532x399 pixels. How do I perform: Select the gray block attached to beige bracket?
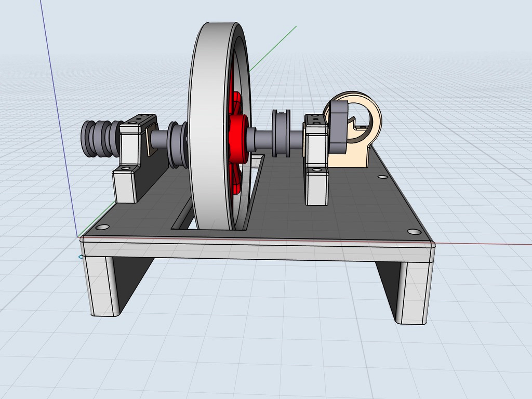point(338,127)
